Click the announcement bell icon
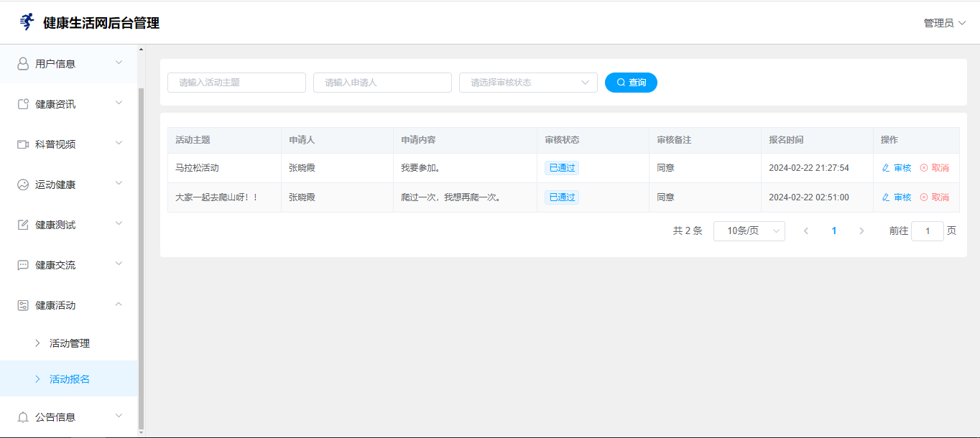Image resolution: width=980 pixels, height=438 pixels. pos(23,417)
